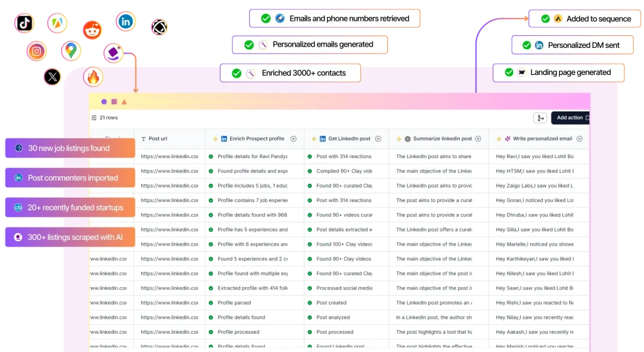Click the Add action button

tap(570, 118)
